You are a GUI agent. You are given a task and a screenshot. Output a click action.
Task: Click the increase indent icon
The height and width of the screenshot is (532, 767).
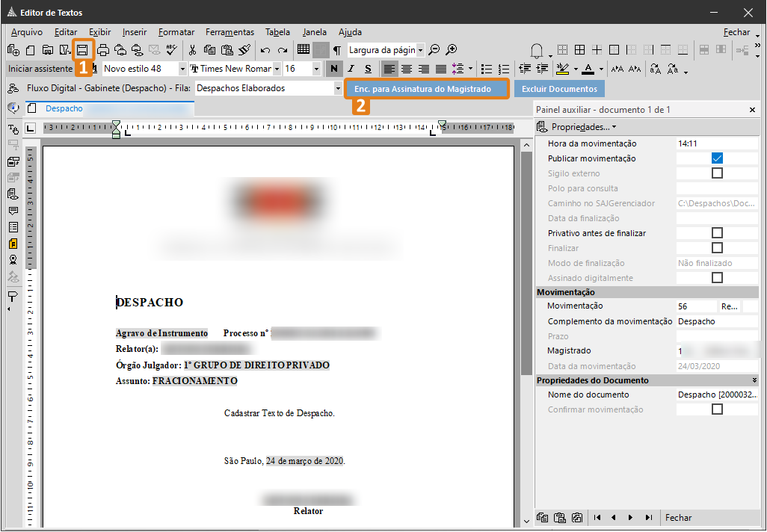pyautogui.click(x=542, y=69)
